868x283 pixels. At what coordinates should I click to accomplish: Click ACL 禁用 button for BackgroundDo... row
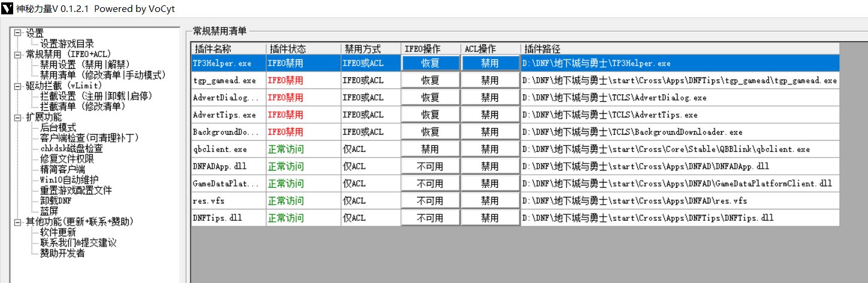[490, 132]
